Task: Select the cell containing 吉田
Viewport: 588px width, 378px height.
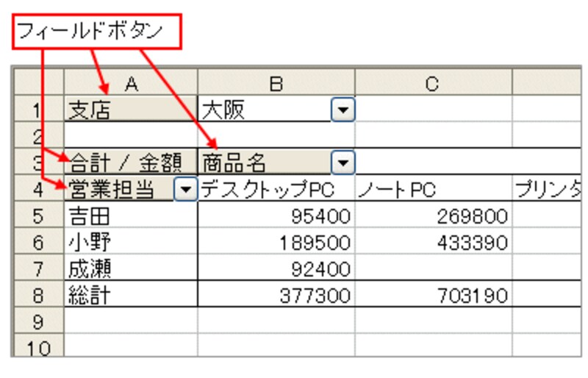Action: (131, 216)
